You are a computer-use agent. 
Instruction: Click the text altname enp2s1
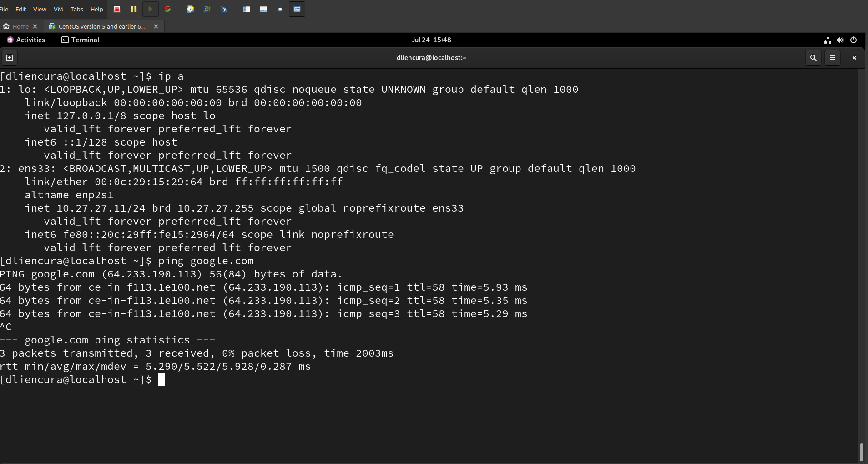pyautogui.click(x=69, y=195)
